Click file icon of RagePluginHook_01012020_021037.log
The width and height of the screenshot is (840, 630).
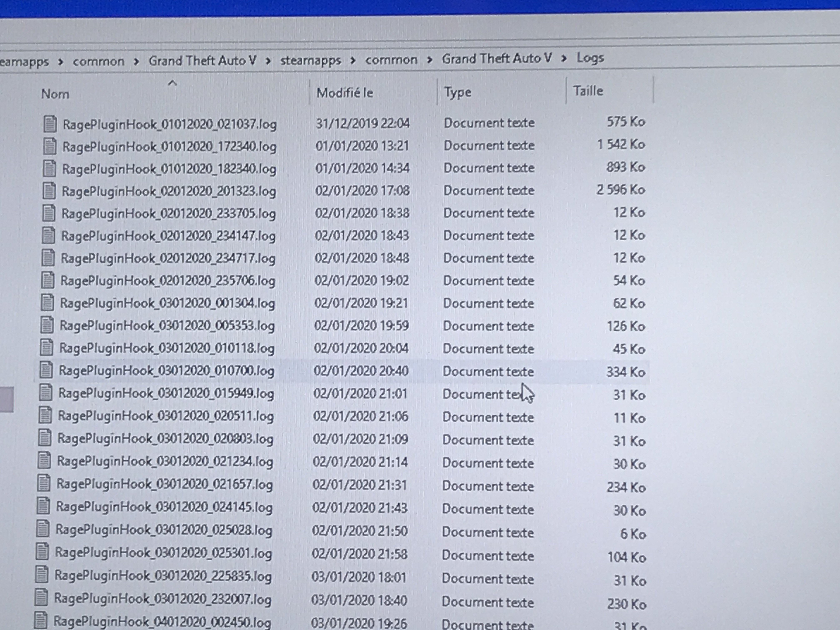tap(50, 124)
